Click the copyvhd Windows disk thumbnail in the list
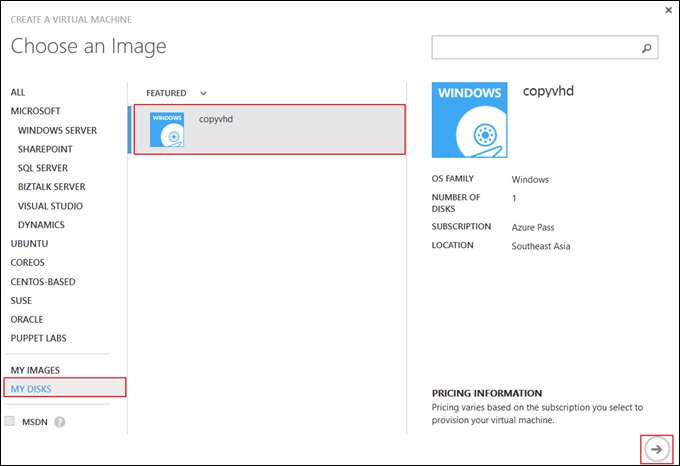 (167, 130)
